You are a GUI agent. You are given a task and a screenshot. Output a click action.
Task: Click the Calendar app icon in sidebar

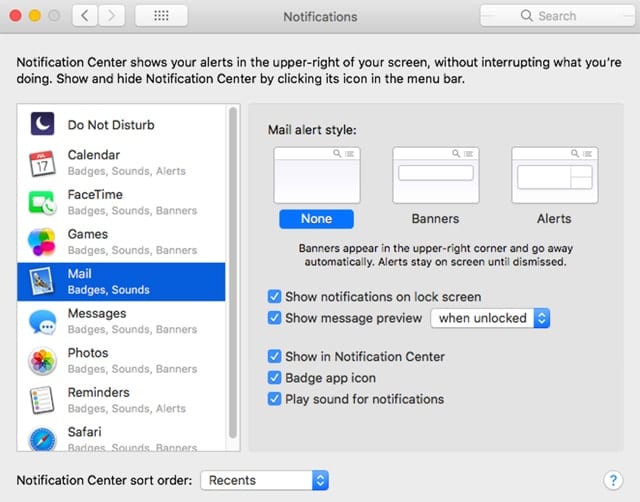42,163
